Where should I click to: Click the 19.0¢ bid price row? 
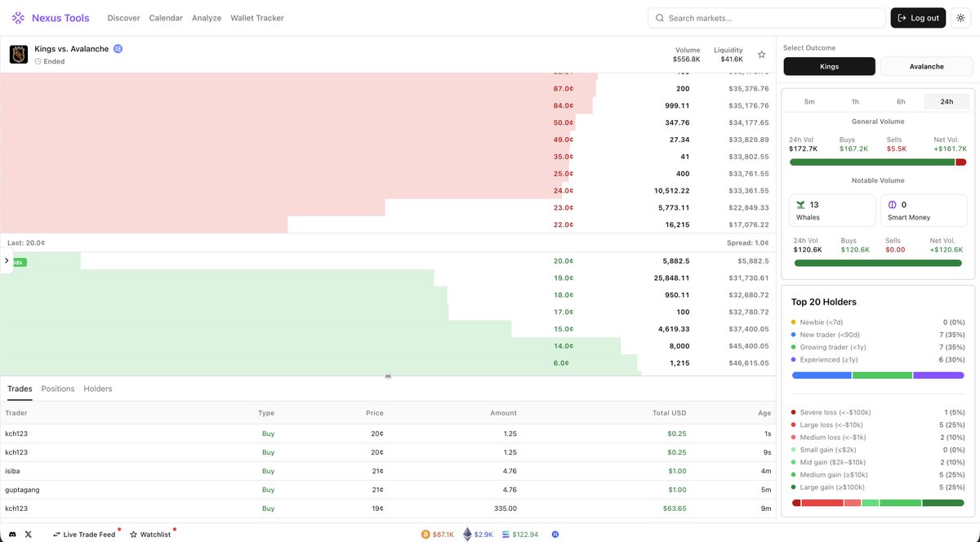(388, 278)
